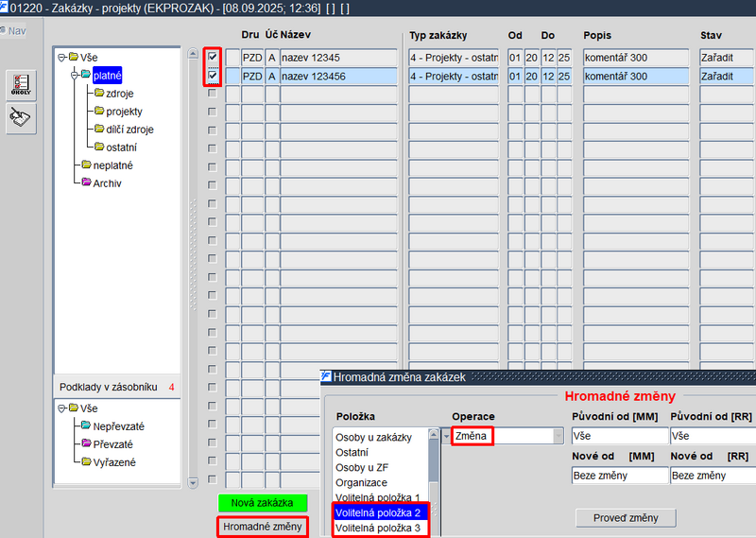
Task: Collapse the platné tree node
Action: click(75, 76)
